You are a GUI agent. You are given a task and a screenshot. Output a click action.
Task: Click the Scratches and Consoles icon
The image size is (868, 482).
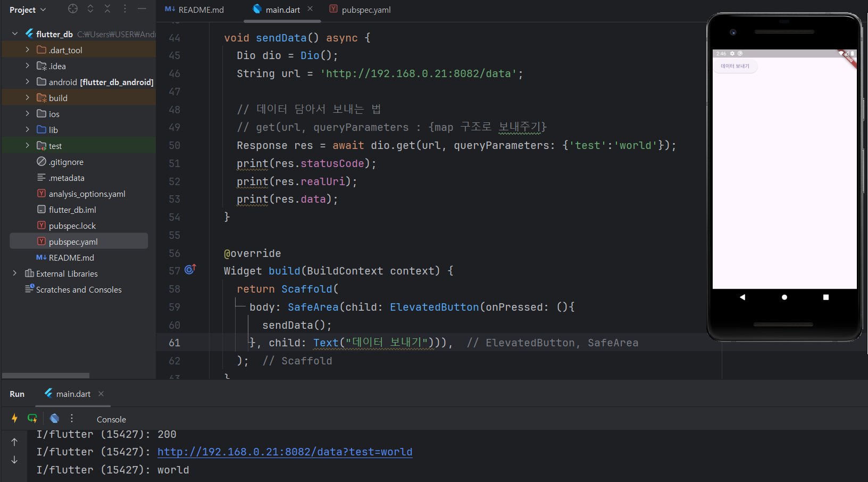(x=30, y=289)
